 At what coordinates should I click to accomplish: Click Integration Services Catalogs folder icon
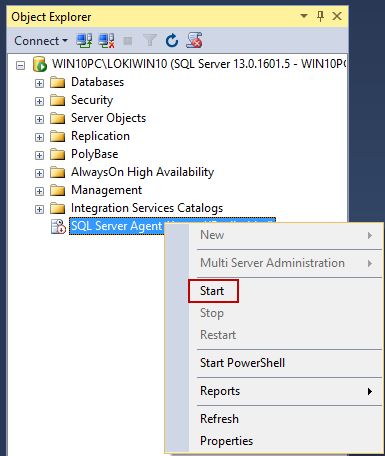pos(57,208)
